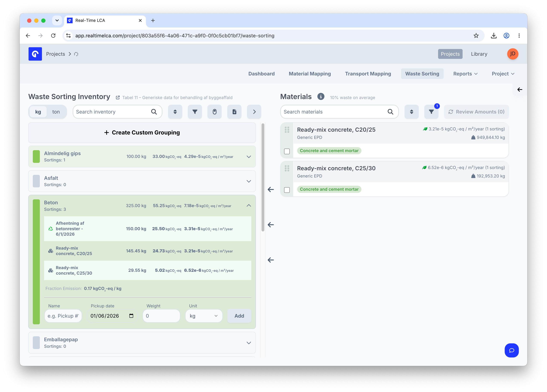Click drag handle of Ready-mix concrete C25/30 card

tap(287, 168)
